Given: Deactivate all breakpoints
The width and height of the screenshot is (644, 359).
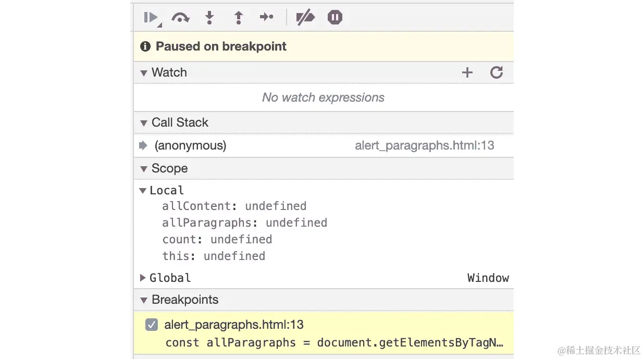Looking at the screenshot, I should 305,18.
